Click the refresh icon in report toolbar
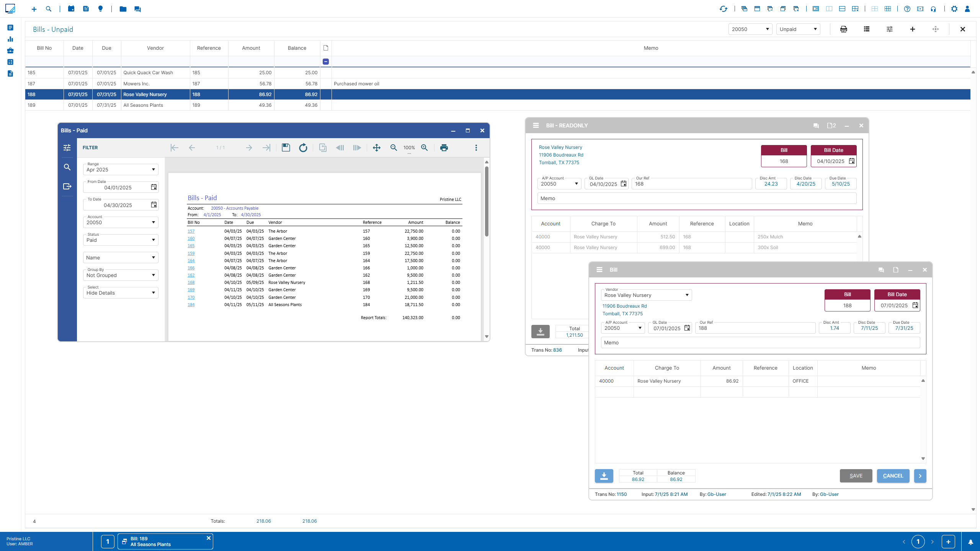Screen dimensions: 980x551 (x=303, y=148)
